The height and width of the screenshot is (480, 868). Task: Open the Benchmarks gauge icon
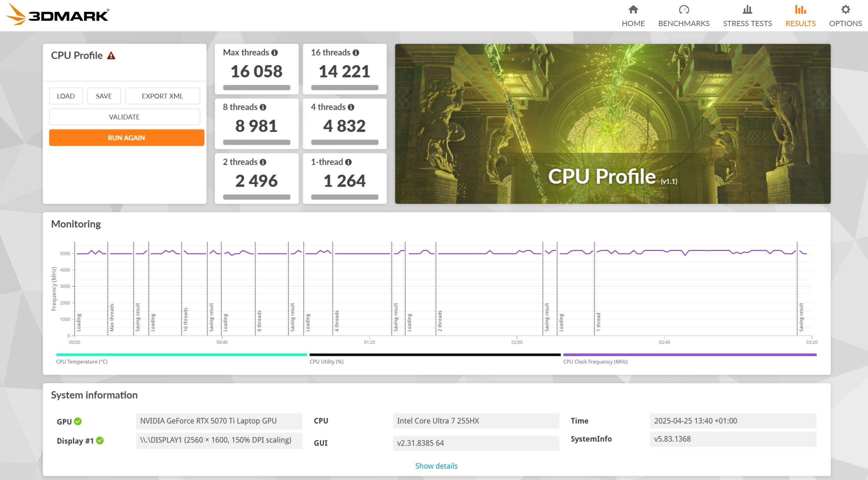point(684,9)
